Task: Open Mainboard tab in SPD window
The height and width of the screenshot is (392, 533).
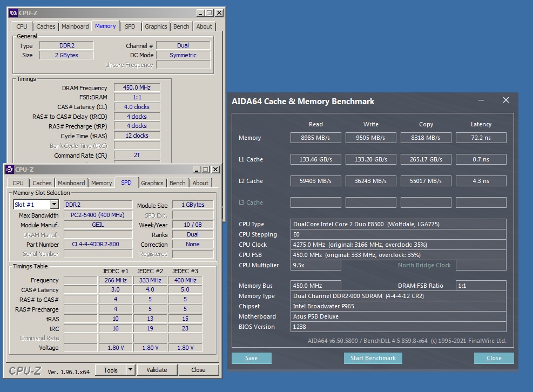Action: [71, 183]
